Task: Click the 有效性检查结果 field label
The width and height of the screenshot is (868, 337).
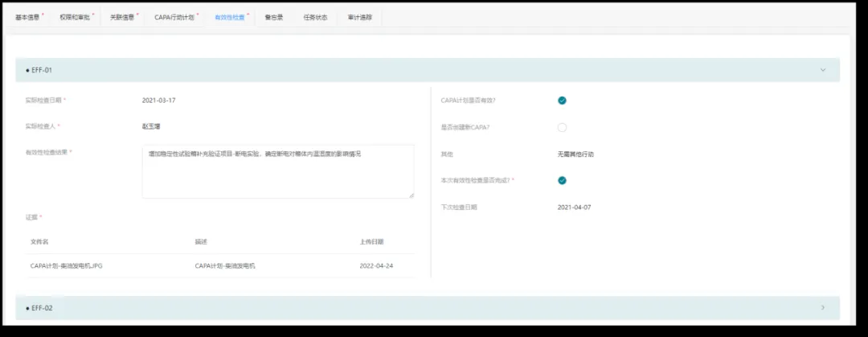Action: click(47, 152)
